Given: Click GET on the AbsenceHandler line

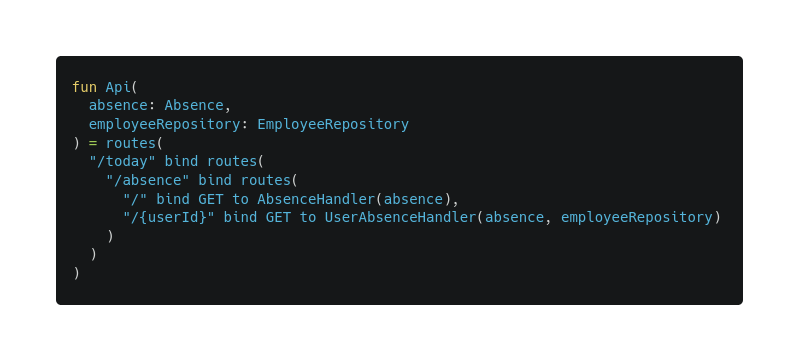Looking at the screenshot, I should coord(211,199).
